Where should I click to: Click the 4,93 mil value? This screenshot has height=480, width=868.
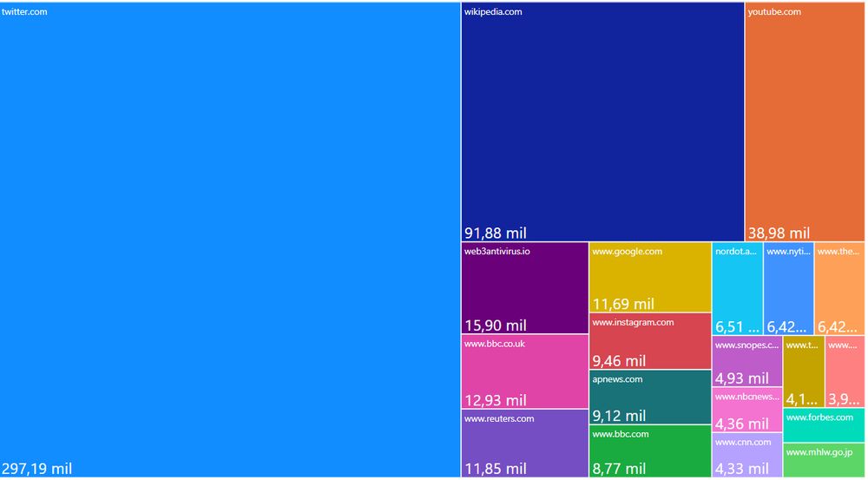pos(742,378)
